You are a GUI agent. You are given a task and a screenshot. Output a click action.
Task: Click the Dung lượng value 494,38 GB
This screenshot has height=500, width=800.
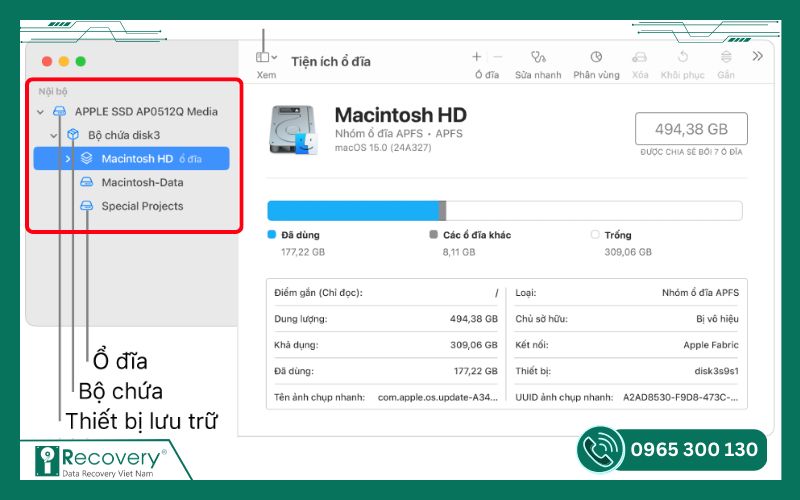tap(474, 319)
